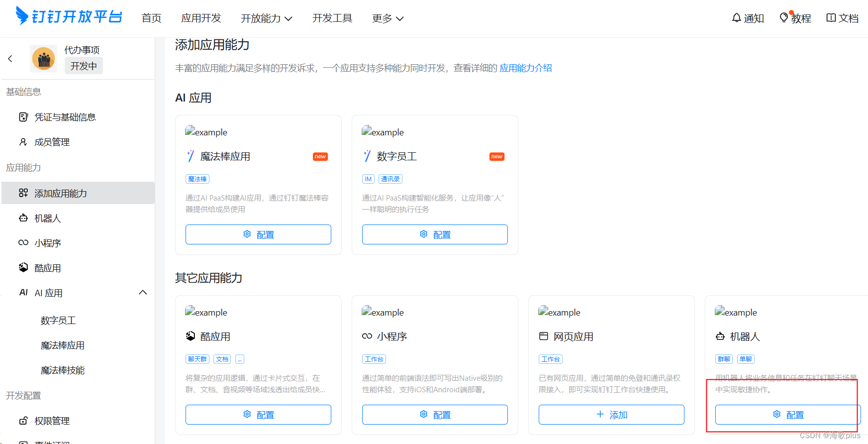Screen dimensions: 868x444
Task: Click the 凭证与基础信息 sidebar icon
Action: point(23,117)
